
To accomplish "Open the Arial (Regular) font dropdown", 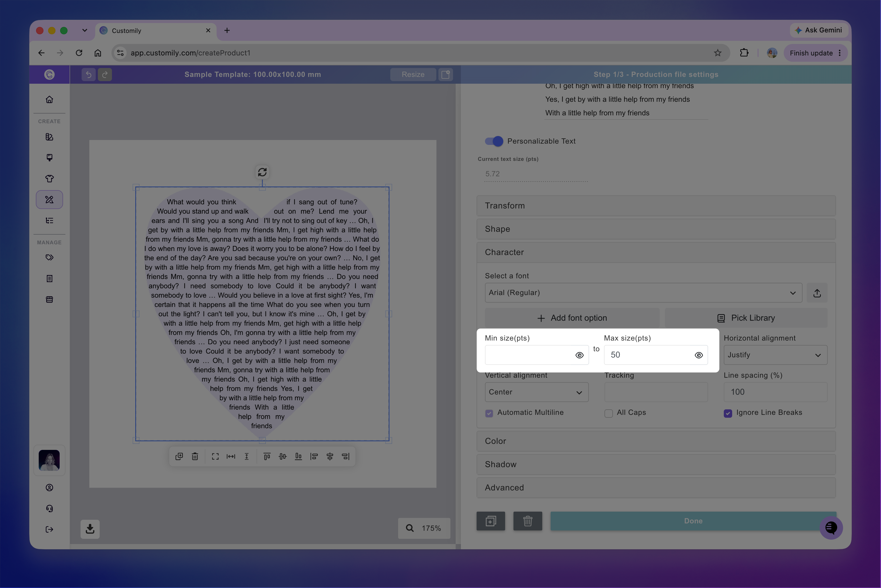I will pos(643,293).
